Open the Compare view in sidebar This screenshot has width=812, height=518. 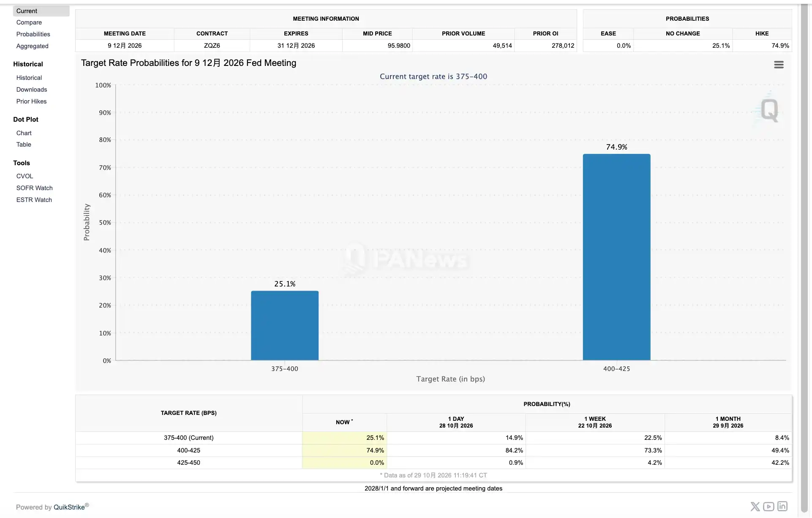coord(29,22)
